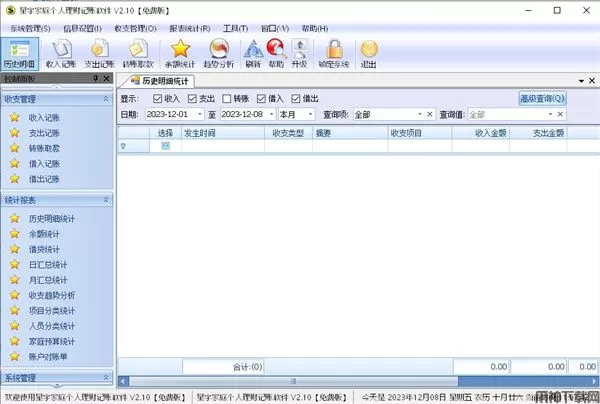Clear the 查询项 field with X
This screenshot has height=404, width=600.
tap(430, 114)
